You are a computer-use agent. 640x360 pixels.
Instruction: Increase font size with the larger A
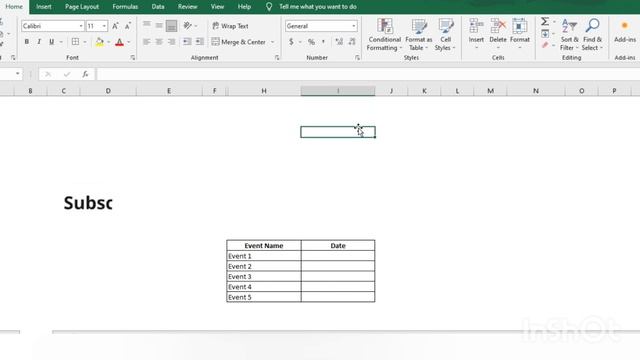pyautogui.click(x=116, y=26)
